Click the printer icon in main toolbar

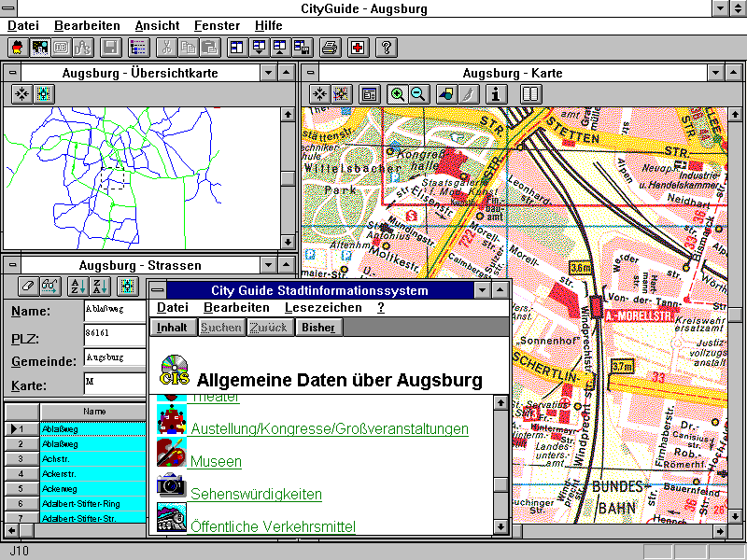pyautogui.click(x=330, y=48)
